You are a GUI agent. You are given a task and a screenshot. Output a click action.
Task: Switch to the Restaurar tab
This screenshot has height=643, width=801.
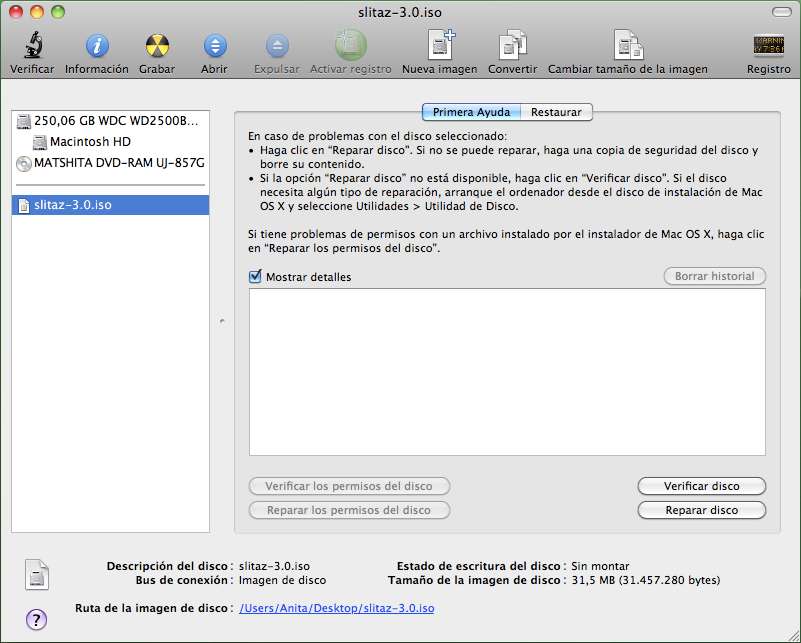click(556, 112)
